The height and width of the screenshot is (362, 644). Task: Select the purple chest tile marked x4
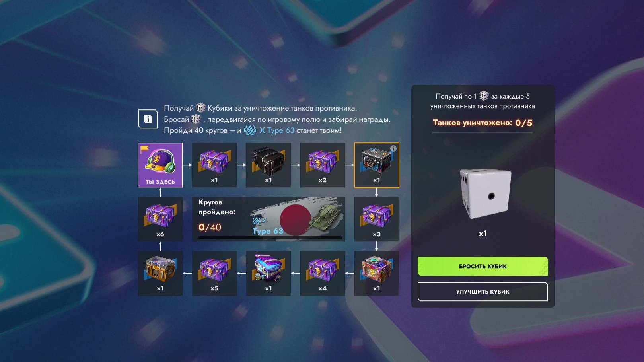[x=323, y=273]
